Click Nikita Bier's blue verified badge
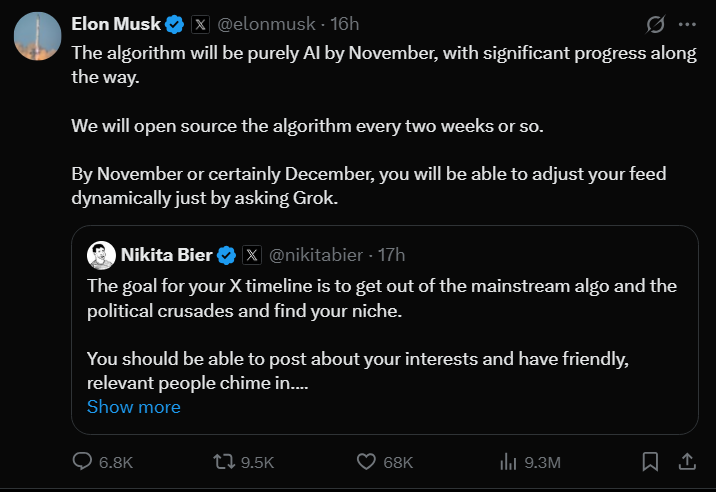This screenshot has height=492, width=716. 226,254
